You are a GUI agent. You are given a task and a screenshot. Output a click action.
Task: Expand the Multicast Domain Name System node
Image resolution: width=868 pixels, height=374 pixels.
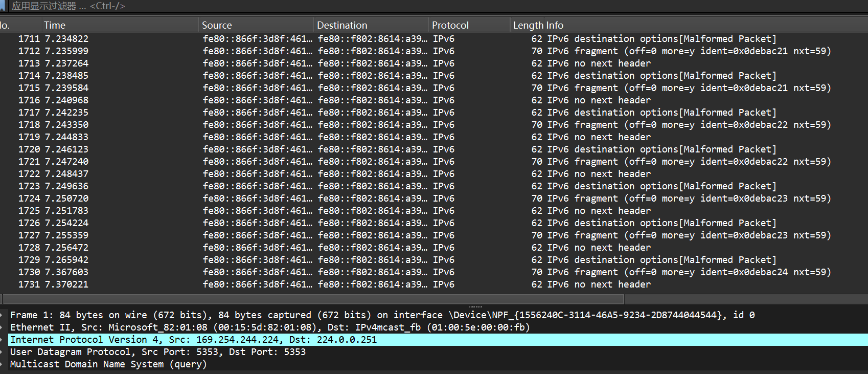(3, 364)
